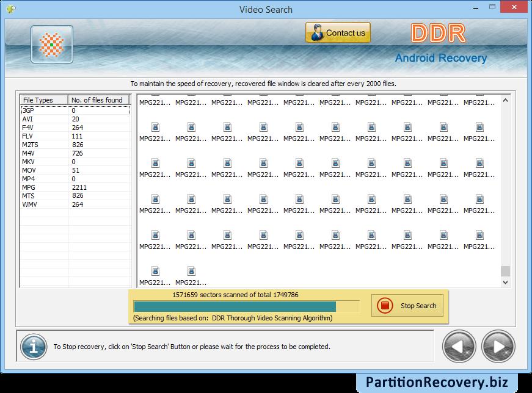Maximize the Video Search window
Image resolution: width=532 pixels, height=393 pixels.
(x=492, y=7)
